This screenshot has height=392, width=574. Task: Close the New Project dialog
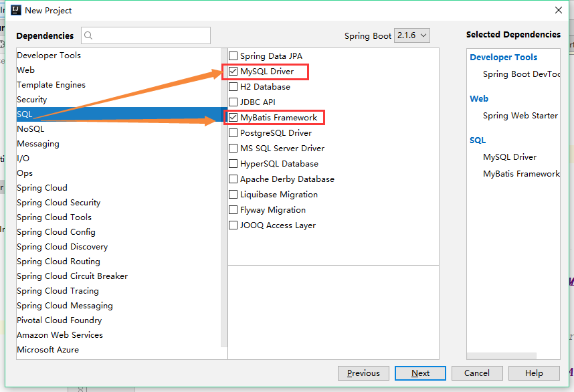pos(558,10)
